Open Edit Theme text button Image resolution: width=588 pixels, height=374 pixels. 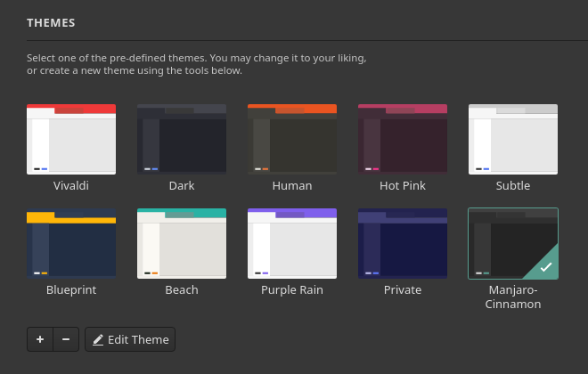click(x=137, y=339)
